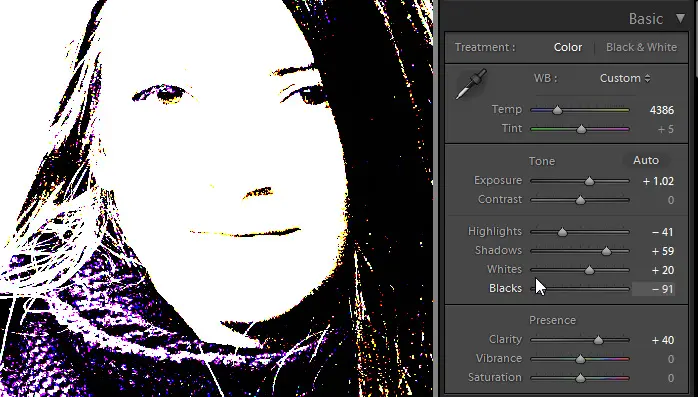Select the Exposure value +1.02 field
The image size is (698, 397).
658,182
